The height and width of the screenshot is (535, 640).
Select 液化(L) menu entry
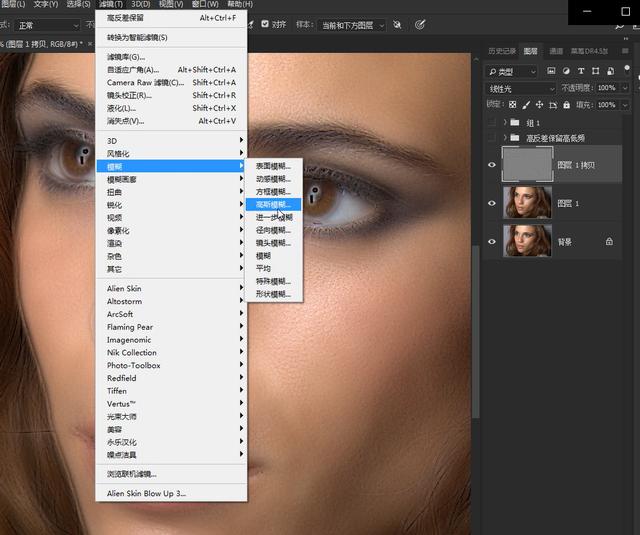pyautogui.click(x=171, y=108)
